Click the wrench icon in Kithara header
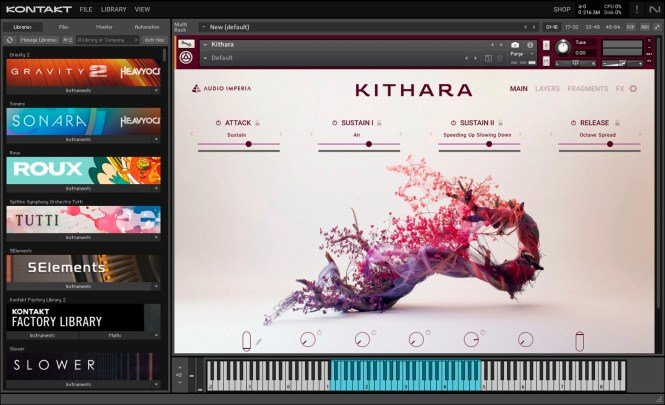The height and width of the screenshot is (405, 665). (x=186, y=45)
